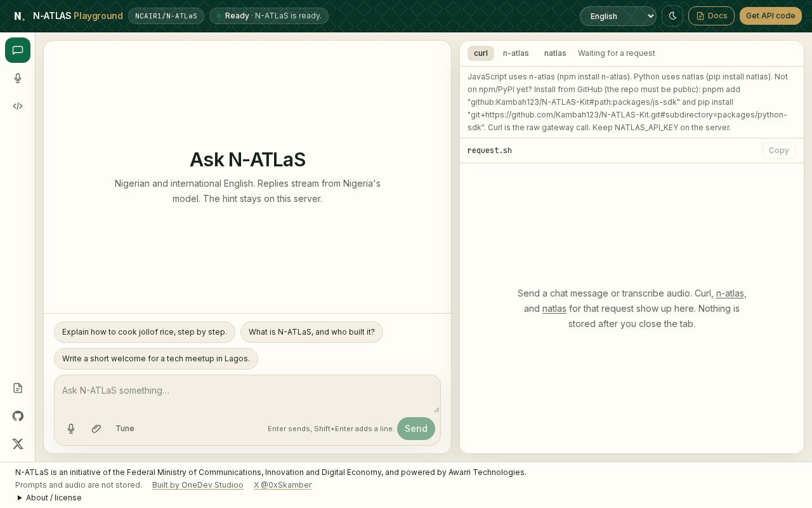Click the Ready status indicator

click(269, 16)
